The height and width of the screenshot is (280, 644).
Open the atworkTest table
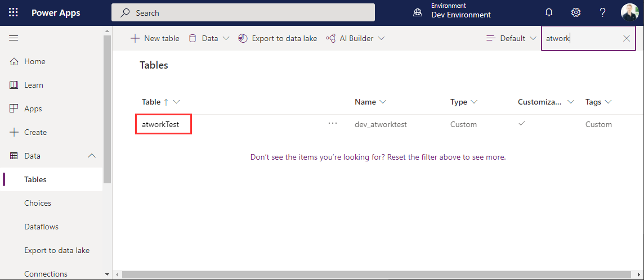click(x=161, y=124)
